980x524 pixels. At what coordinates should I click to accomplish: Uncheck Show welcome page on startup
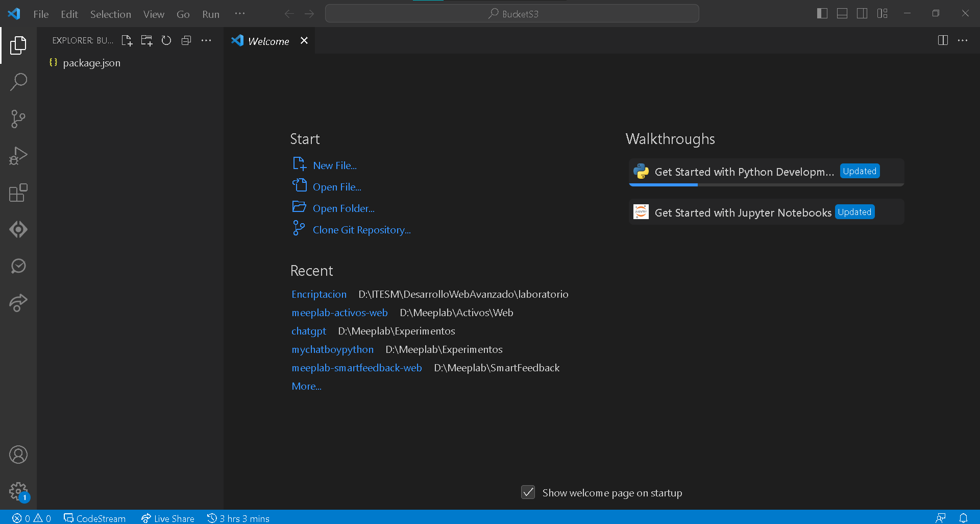528,492
